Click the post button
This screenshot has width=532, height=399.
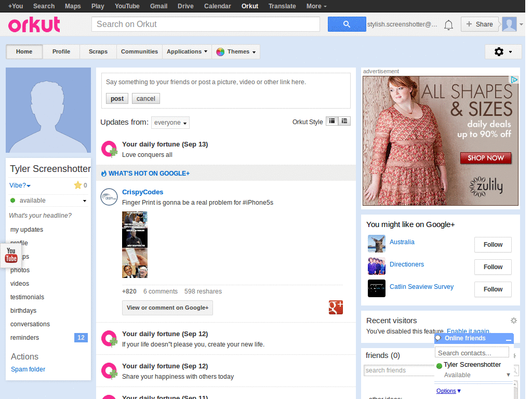tap(117, 98)
